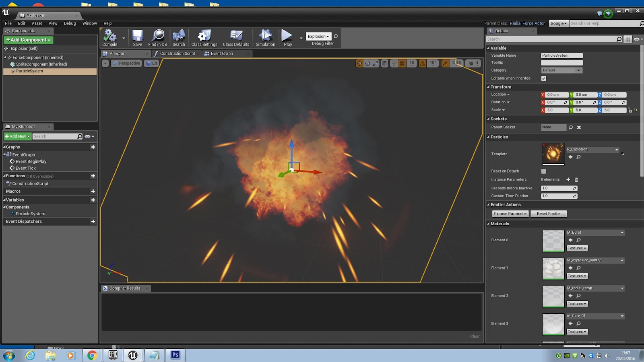The image size is (644, 362).
Task: Launch Photoshop from the taskbar
Action: tap(175, 355)
